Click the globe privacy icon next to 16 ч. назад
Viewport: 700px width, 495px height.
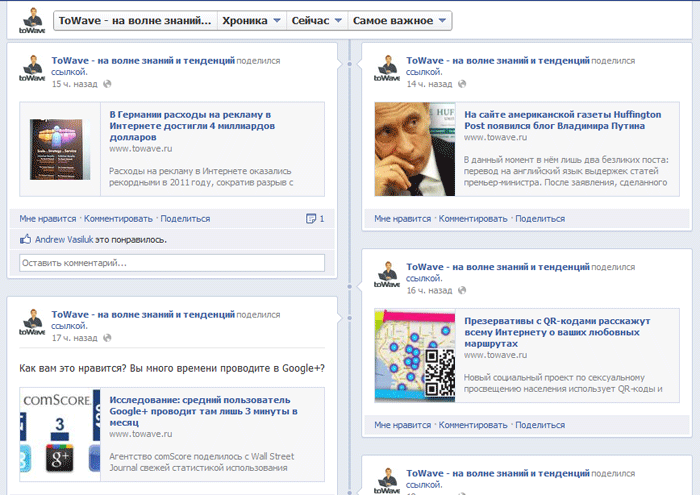click(462, 290)
